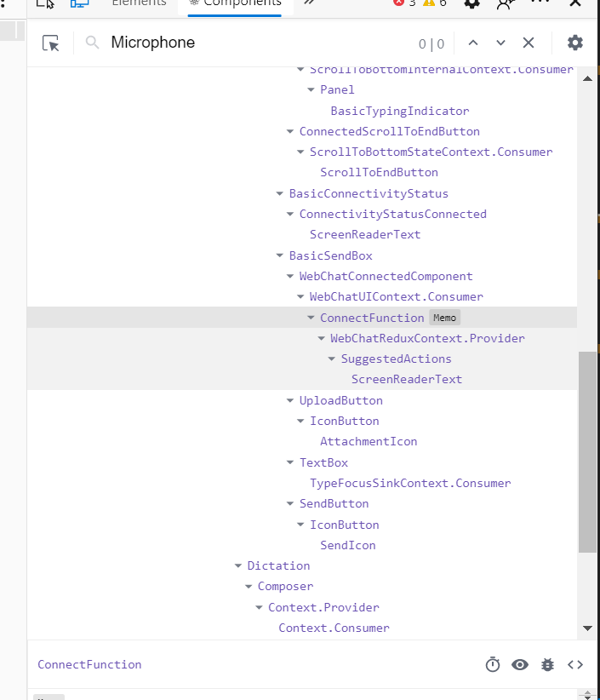Image resolution: width=600 pixels, height=700 pixels.
Task: Clear the Microphone search with the X
Action: click(529, 42)
